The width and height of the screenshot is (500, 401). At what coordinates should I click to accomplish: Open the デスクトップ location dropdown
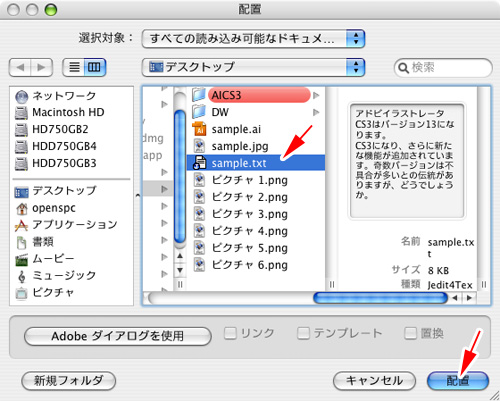[253, 67]
